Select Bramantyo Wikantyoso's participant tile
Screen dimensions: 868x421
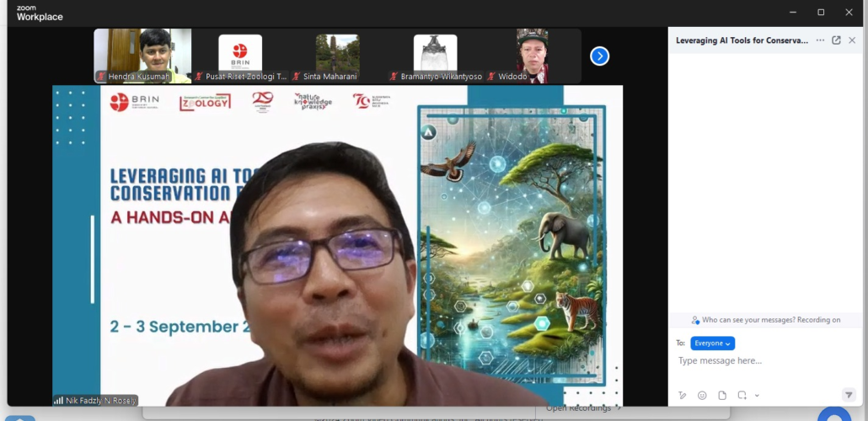click(x=435, y=56)
